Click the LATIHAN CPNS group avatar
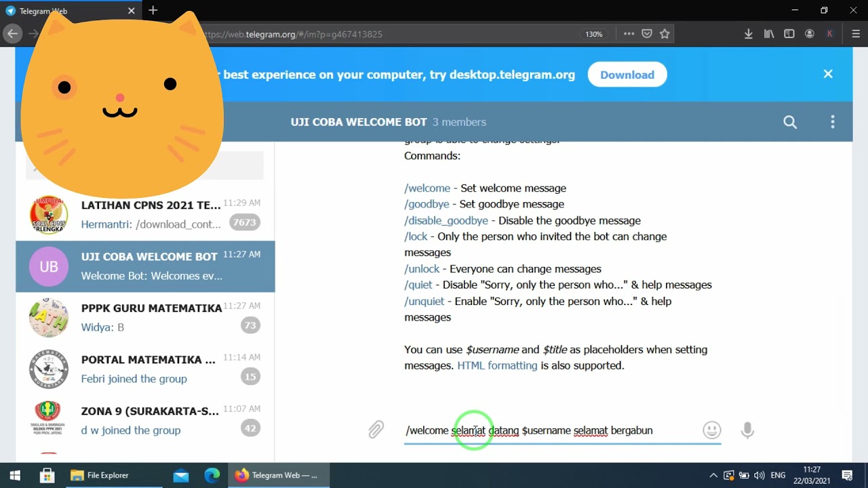Screen dimensions: 868x488 click(x=49, y=214)
